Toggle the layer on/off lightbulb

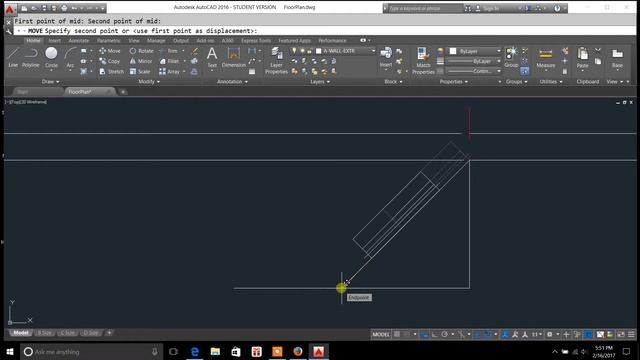click(x=294, y=51)
